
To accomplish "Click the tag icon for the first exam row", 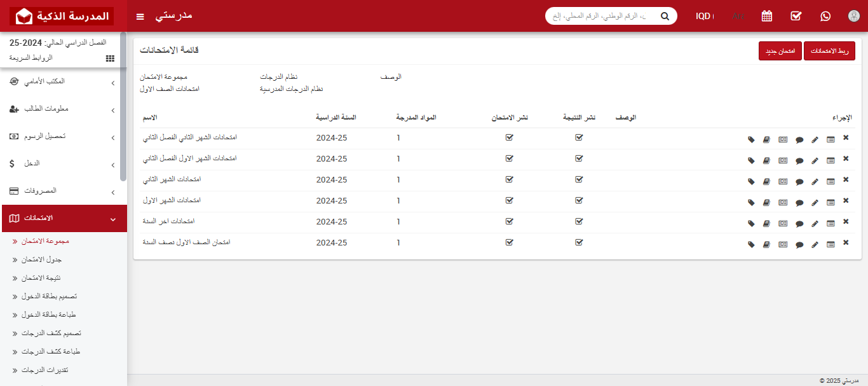I will click(x=750, y=139).
